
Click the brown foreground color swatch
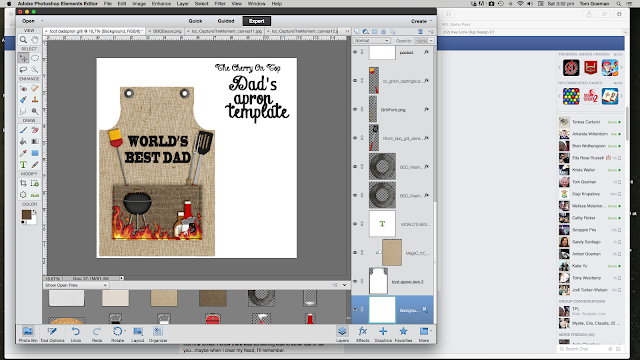pyautogui.click(x=26, y=214)
